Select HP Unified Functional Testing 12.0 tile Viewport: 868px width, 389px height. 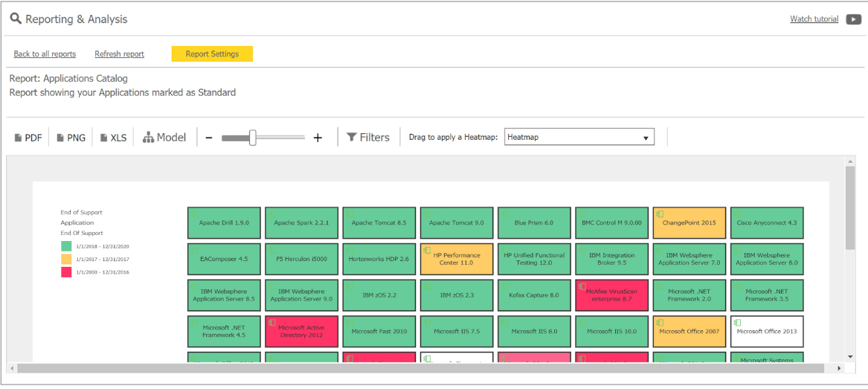[x=534, y=258]
